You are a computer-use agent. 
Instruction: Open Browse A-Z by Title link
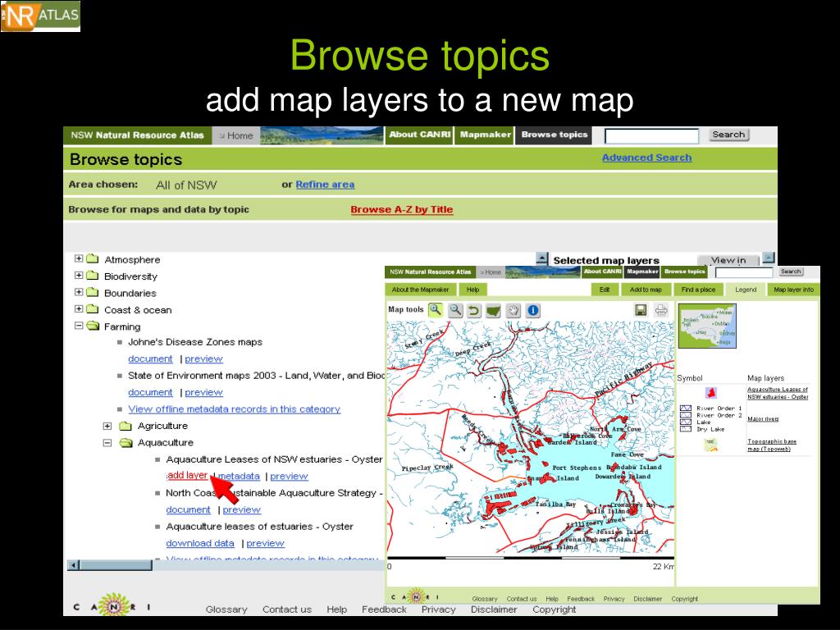tap(402, 209)
